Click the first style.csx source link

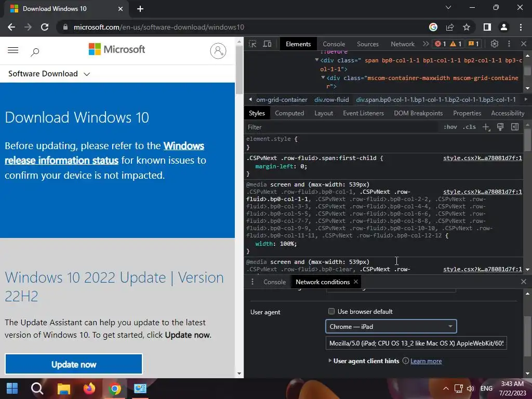tap(483, 158)
